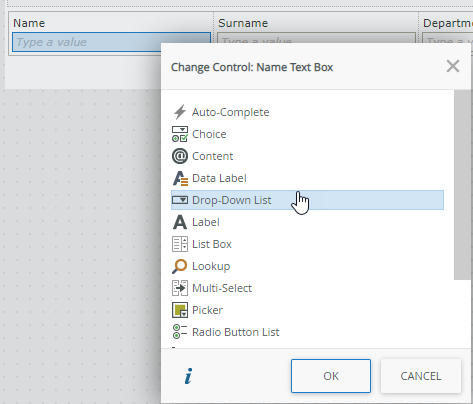This screenshot has height=404, width=473.
Task: Choose Drop-Down List from the list
Action: coord(307,200)
